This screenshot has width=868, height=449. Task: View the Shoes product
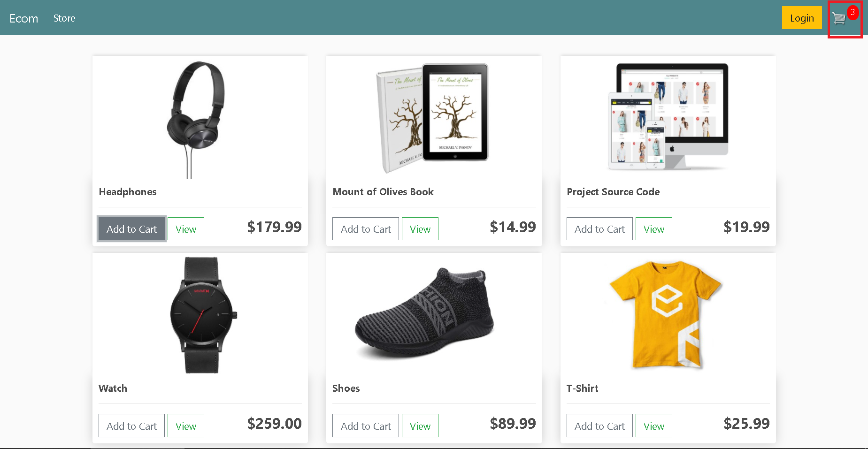420,426
